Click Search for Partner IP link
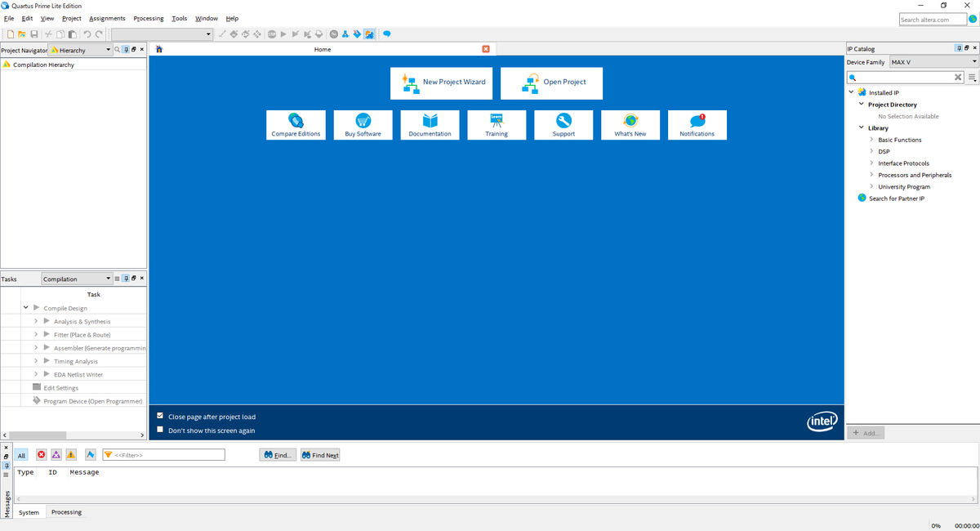Image resolution: width=980 pixels, height=531 pixels. pyautogui.click(x=897, y=199)
